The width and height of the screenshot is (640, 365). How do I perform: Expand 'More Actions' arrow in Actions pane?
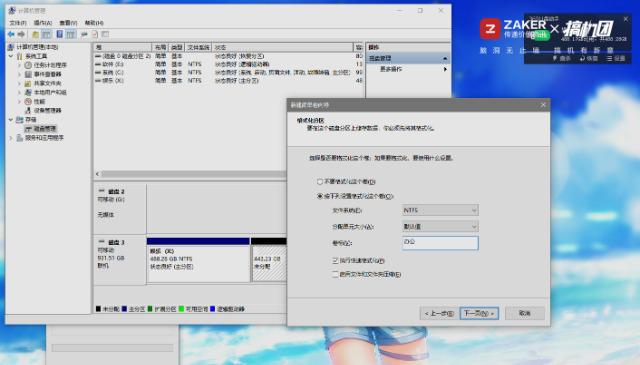click(x=445, y=69)
